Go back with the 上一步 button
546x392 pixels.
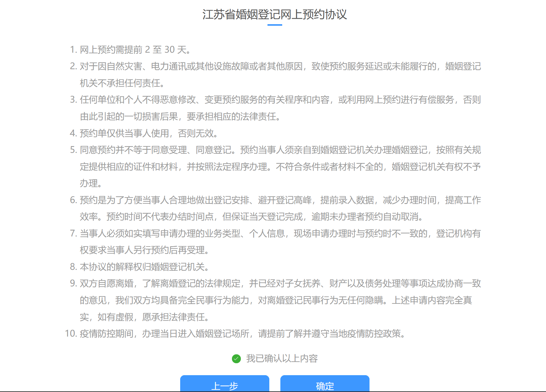click(225, 385)
